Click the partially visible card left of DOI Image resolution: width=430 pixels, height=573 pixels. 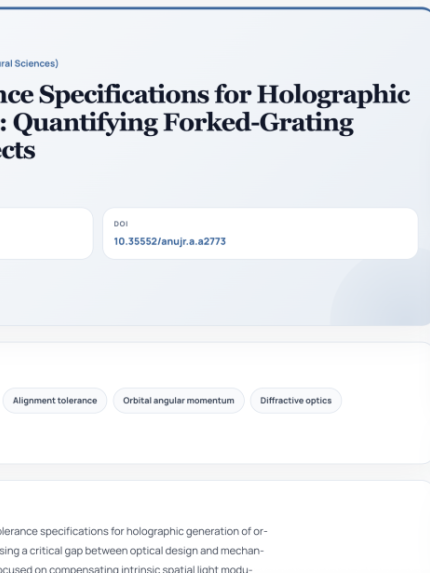tap(46, 234)
